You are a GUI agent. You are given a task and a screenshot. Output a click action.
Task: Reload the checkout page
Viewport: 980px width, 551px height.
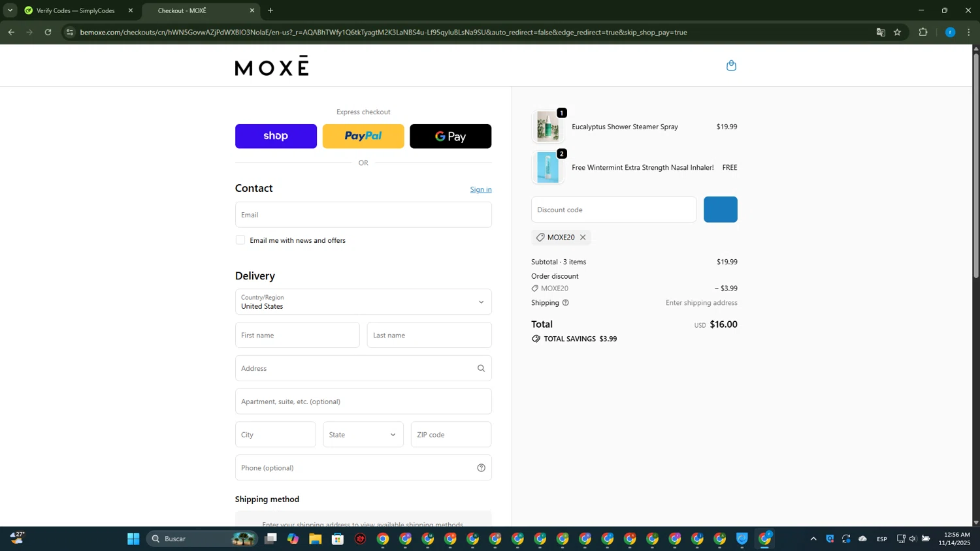[48, 32]
